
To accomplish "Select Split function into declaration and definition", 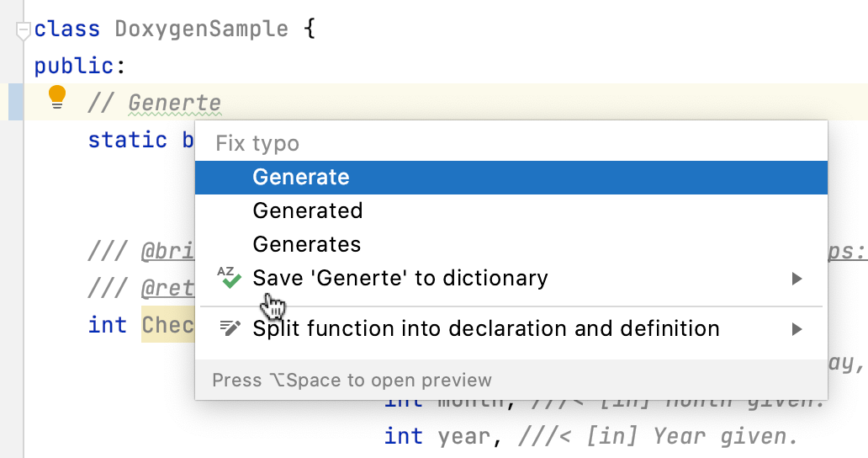I will tap(485, 328).
